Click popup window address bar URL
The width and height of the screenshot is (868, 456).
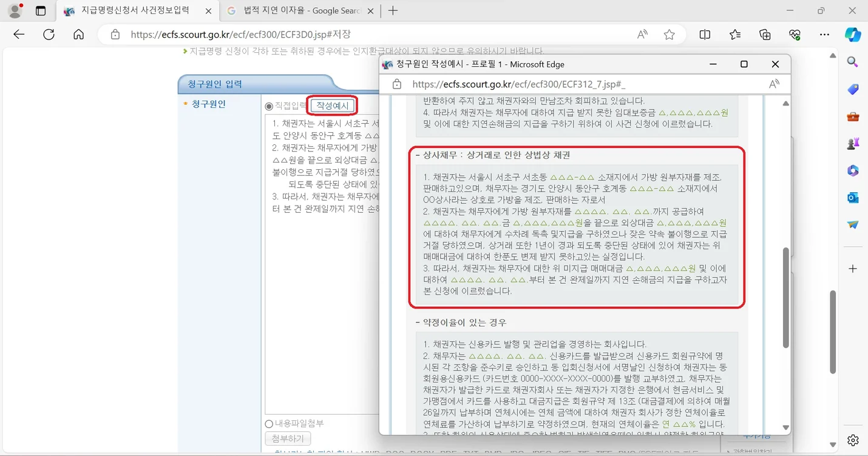pos(519,84)
